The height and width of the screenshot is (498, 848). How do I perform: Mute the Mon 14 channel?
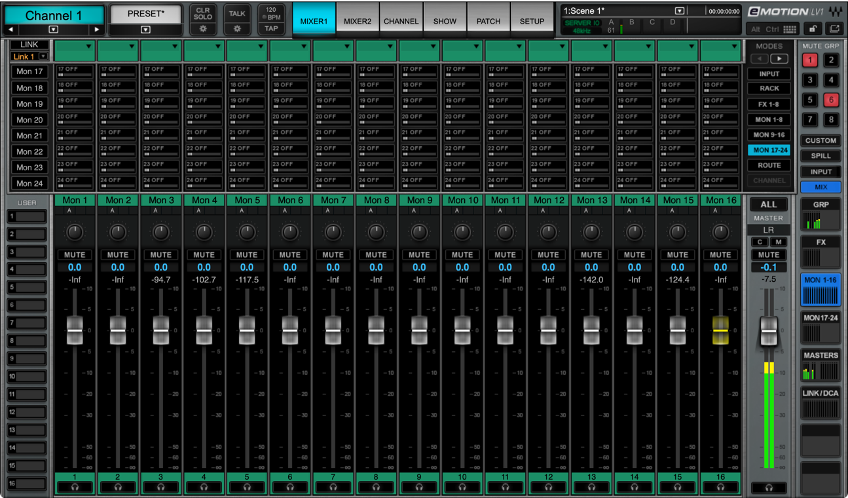point(634,255)
